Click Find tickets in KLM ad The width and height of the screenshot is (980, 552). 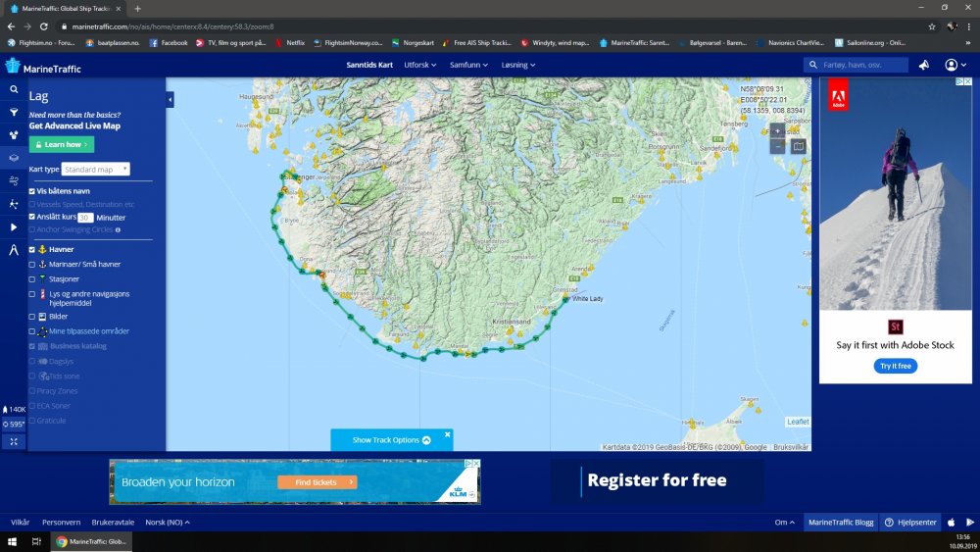(x=318, y=482)
